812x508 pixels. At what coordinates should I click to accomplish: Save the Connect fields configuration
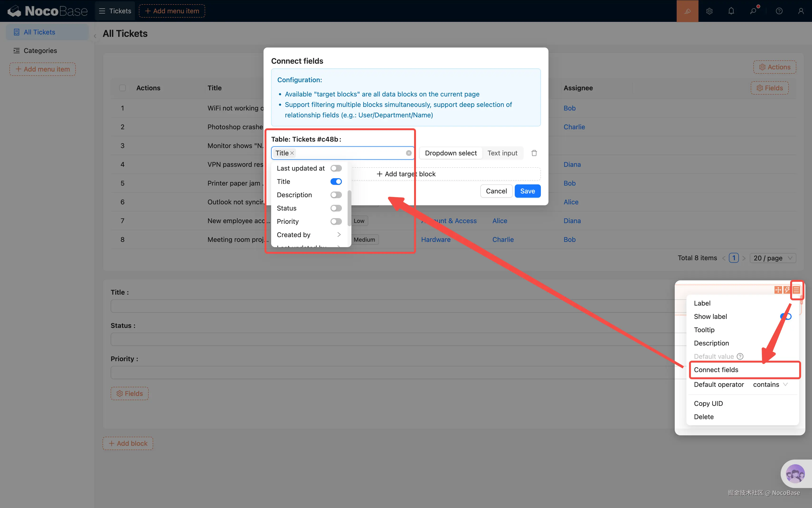pyautogui.click(x=527, y=191)
